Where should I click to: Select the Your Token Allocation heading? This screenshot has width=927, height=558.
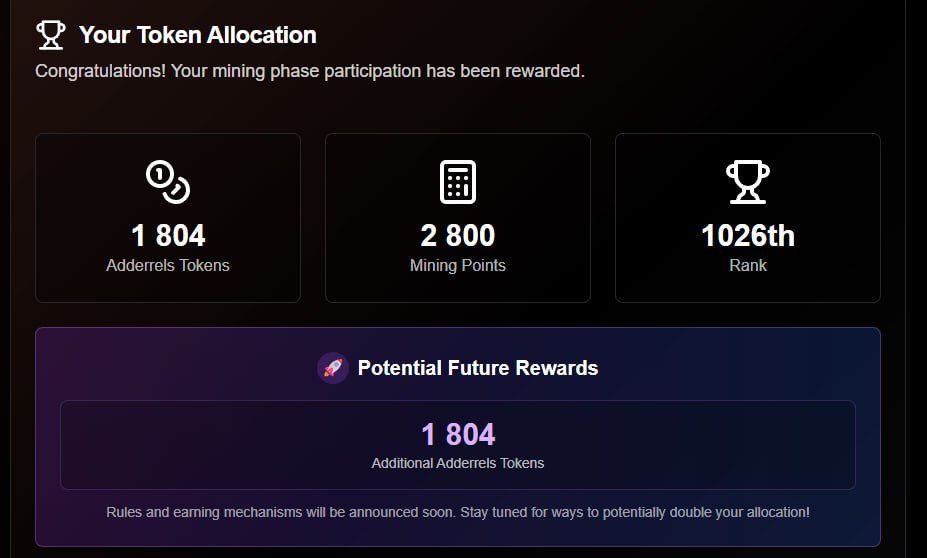[197, 35]
